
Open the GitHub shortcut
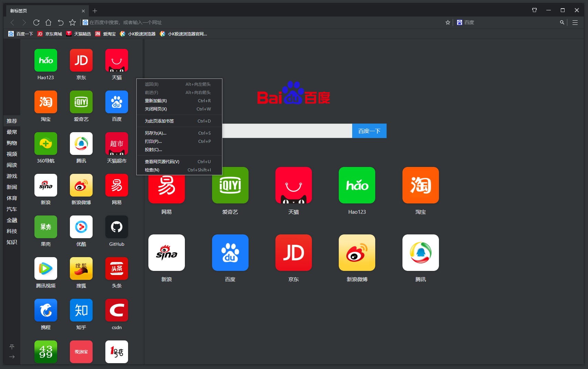117,227
